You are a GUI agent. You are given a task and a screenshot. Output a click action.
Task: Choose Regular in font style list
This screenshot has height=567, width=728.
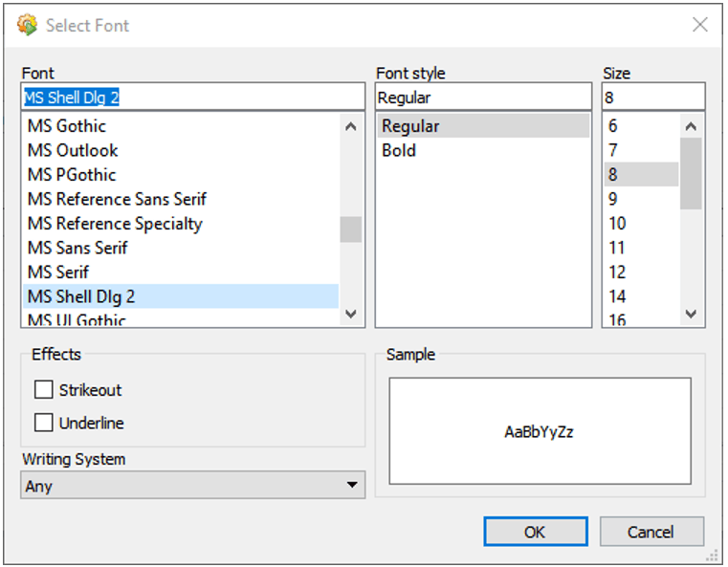point(483,126)
